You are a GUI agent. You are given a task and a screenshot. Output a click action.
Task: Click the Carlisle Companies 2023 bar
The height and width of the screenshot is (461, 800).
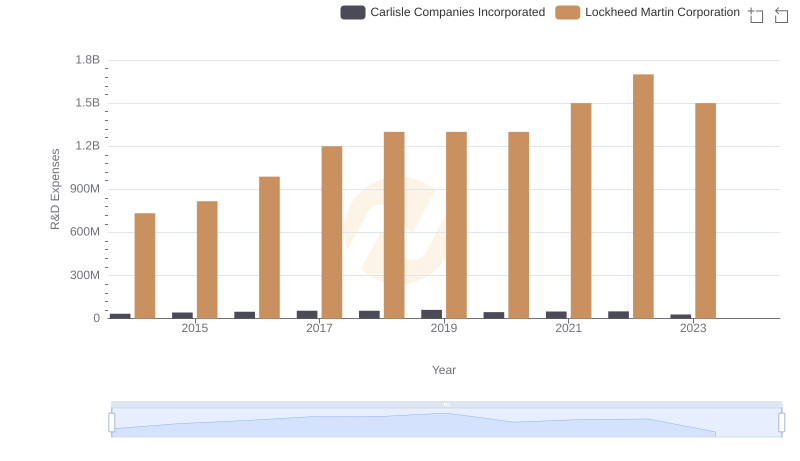click(681, 316)
